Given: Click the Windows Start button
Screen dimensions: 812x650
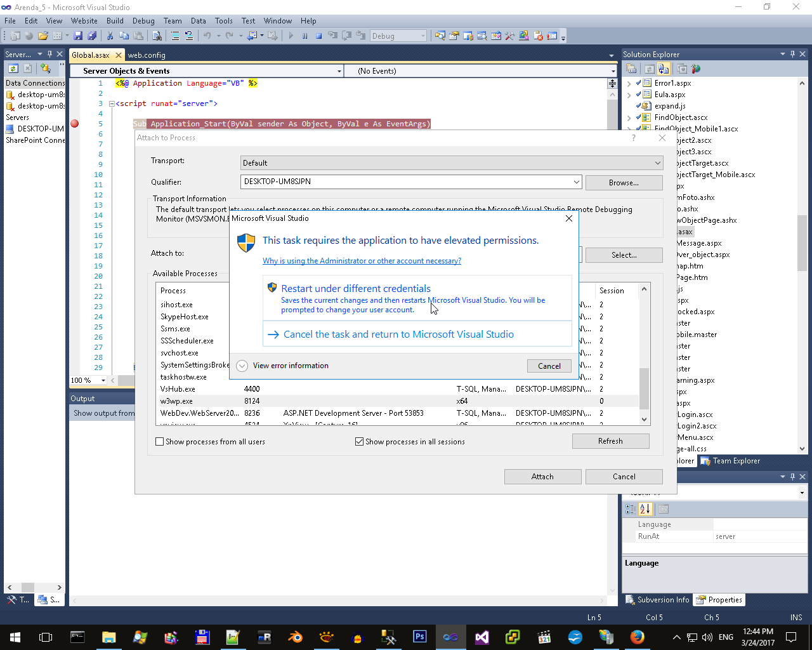Looking at the screenshot, I should (15, 637).
